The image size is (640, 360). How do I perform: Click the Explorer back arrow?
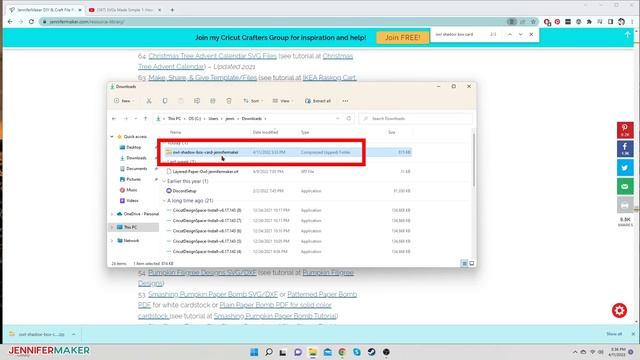[x=114, y=118]
